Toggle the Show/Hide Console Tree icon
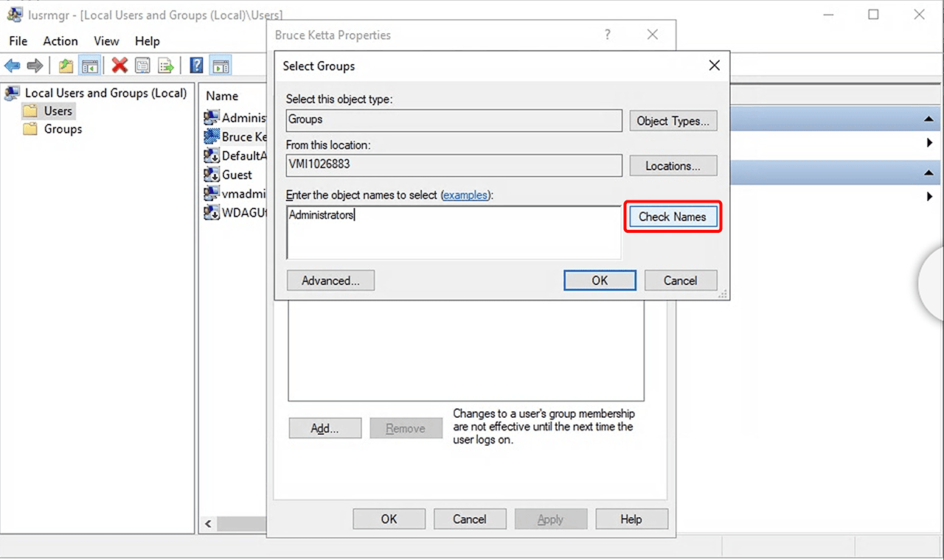944x560 pixels. pos(90,66)
